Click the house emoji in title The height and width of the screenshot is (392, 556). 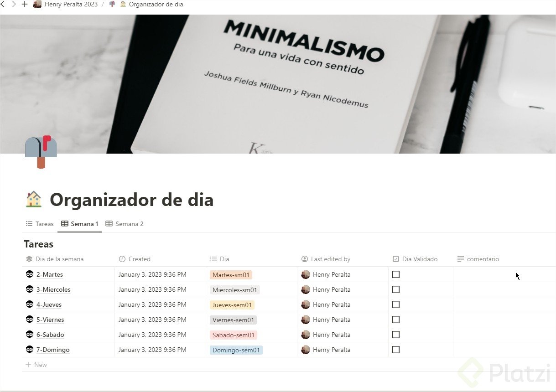pyautogui.click(x=34, y=200)
